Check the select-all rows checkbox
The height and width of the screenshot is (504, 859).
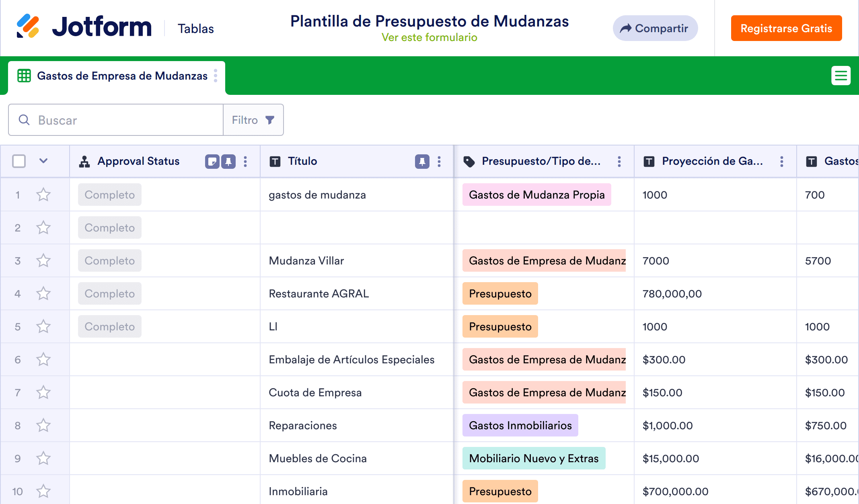[x=19, y=161]
